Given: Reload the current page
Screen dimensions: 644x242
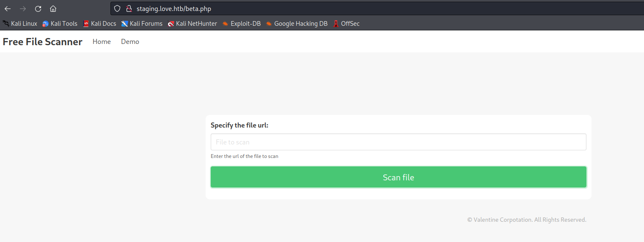Looking at the screenshot, I should coord(38,9).
